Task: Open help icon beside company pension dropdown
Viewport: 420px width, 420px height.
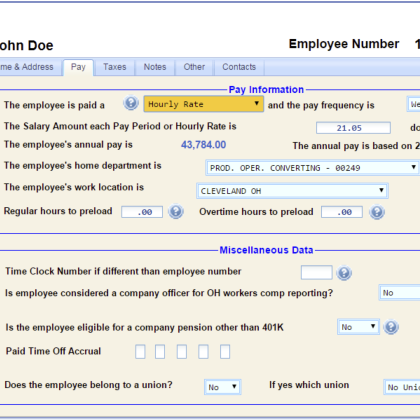Action: (391, 327)
